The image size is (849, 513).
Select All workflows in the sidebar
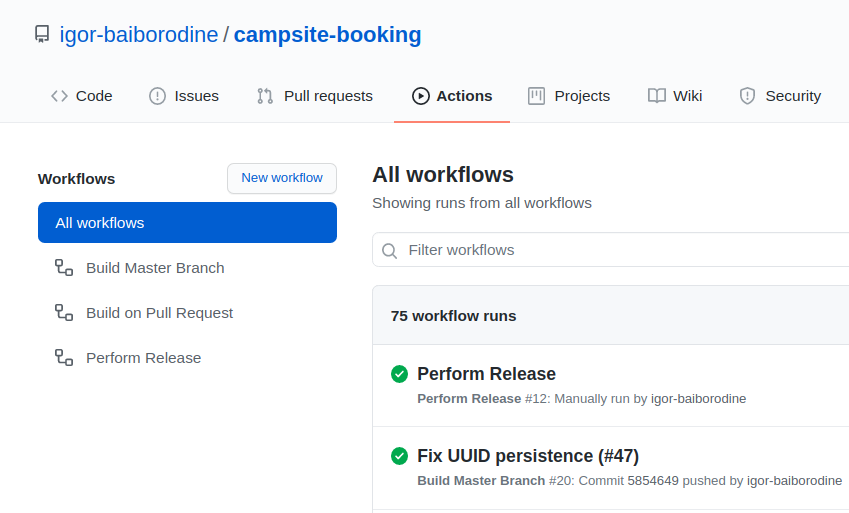[187, 223]
